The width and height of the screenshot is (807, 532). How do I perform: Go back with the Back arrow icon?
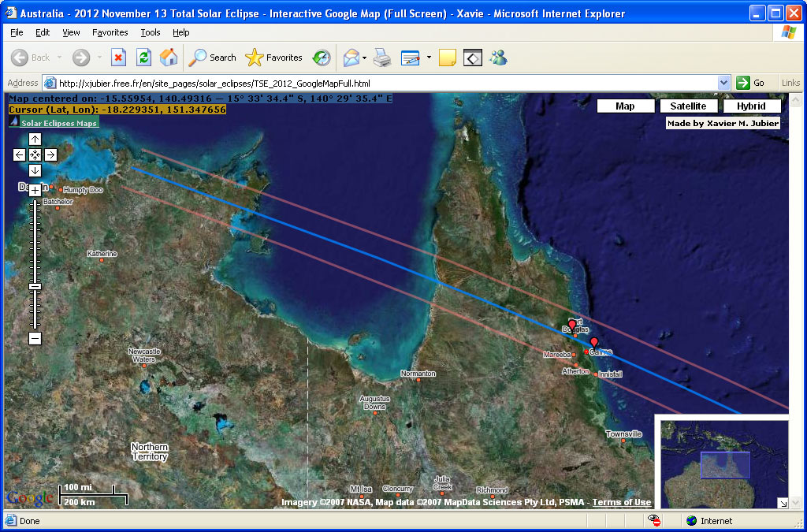[x=20, y=58]
